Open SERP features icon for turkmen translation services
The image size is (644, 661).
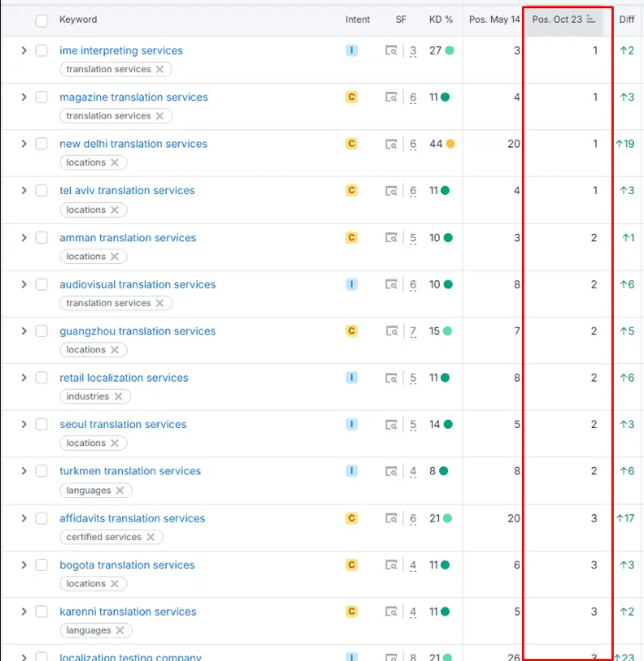coord(391,472)
